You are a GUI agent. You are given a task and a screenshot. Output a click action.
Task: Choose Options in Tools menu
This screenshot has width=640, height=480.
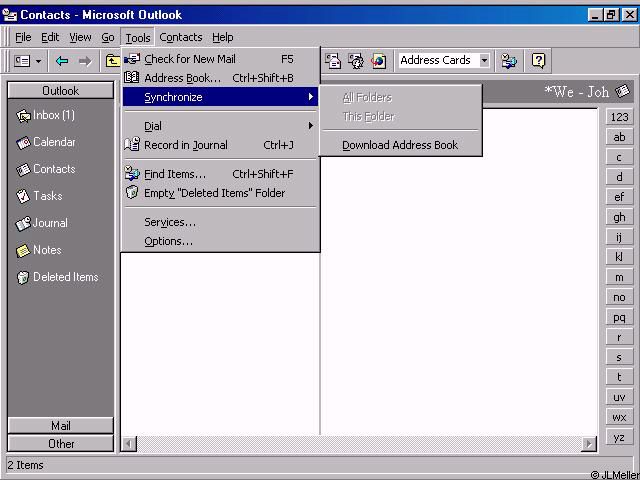pos(220,241)
